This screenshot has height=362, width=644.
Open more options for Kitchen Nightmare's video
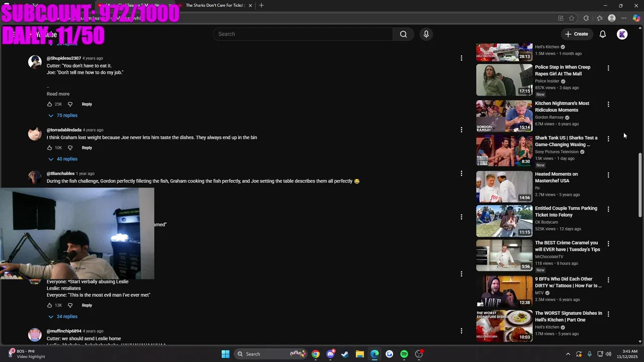tap(608, 104)
